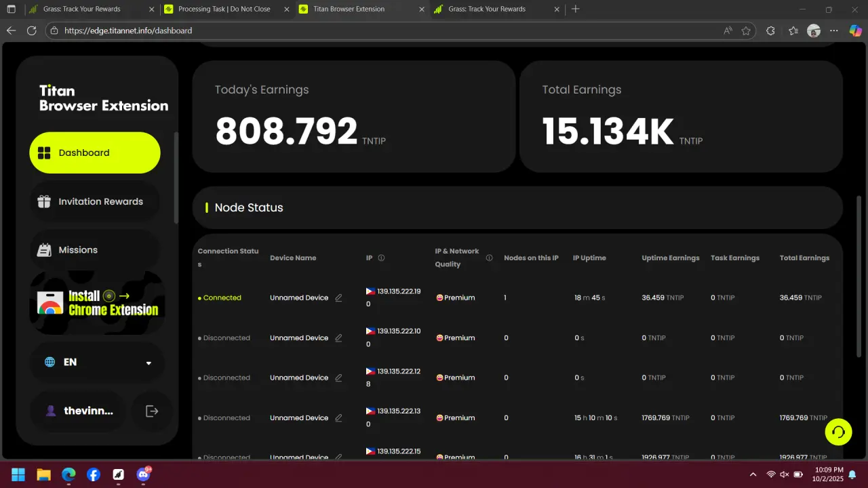Open browser extensions puzzle icon
Image resolution: width=868 pixels, height=488 pixels.
tap(770, 30)
